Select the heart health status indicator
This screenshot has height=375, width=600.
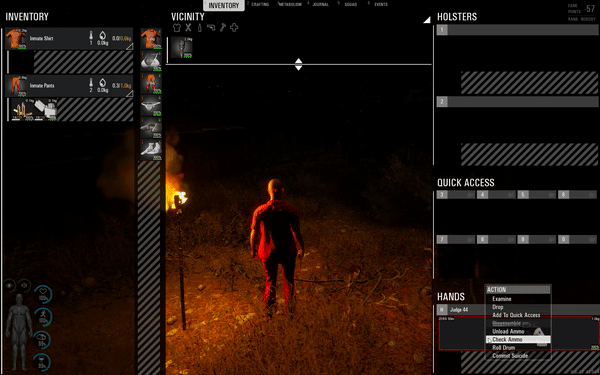[x=43, y=294]
